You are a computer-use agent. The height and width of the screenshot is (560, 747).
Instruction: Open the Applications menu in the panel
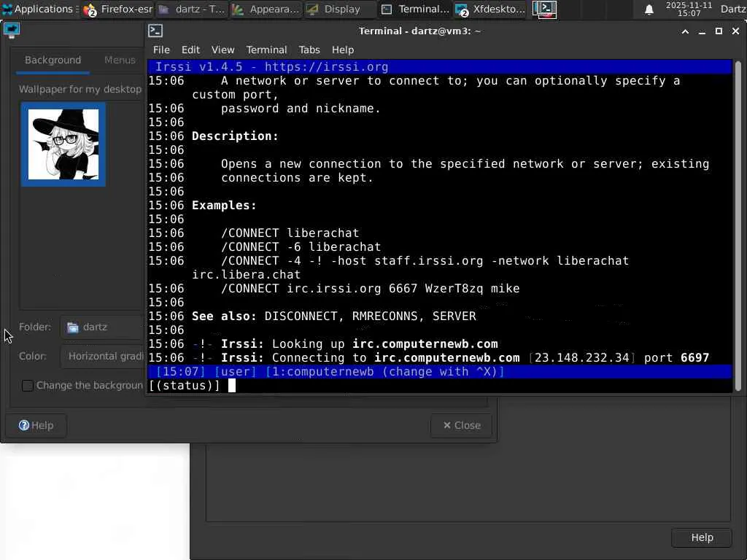pos(40,9)
